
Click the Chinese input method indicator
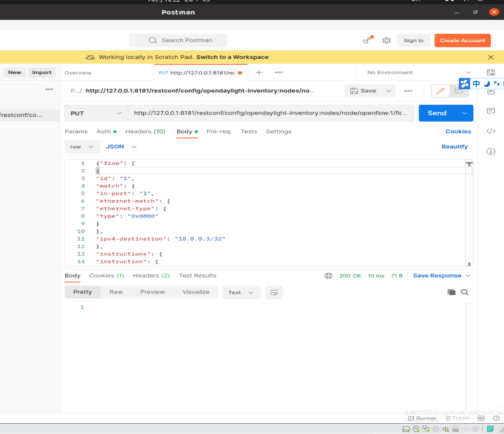[476, 84]
